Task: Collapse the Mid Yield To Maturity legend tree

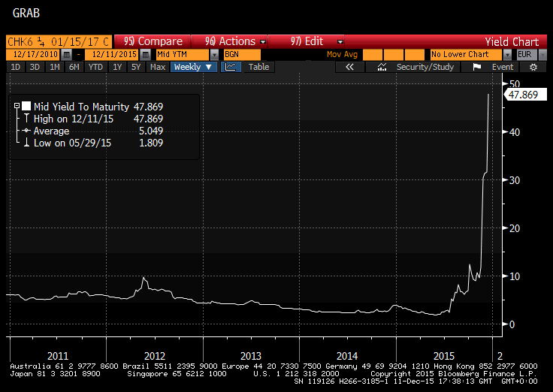Action: tap(17, 106)
